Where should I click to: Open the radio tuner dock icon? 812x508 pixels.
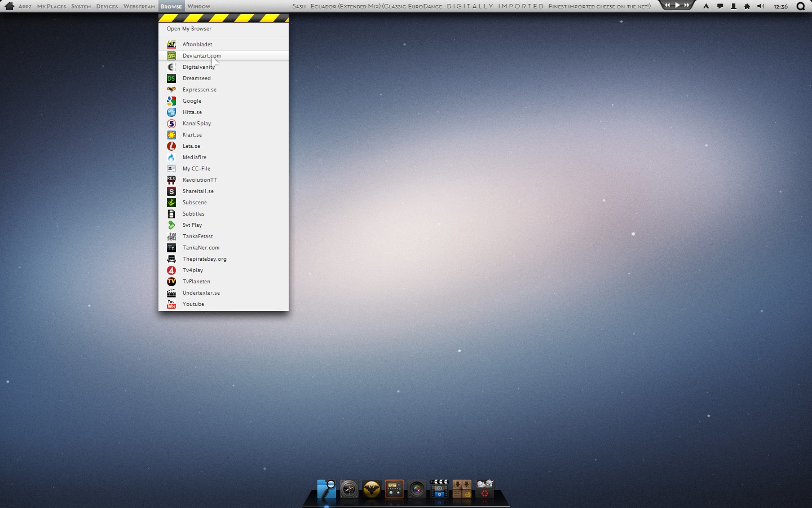tap(394, 489)
